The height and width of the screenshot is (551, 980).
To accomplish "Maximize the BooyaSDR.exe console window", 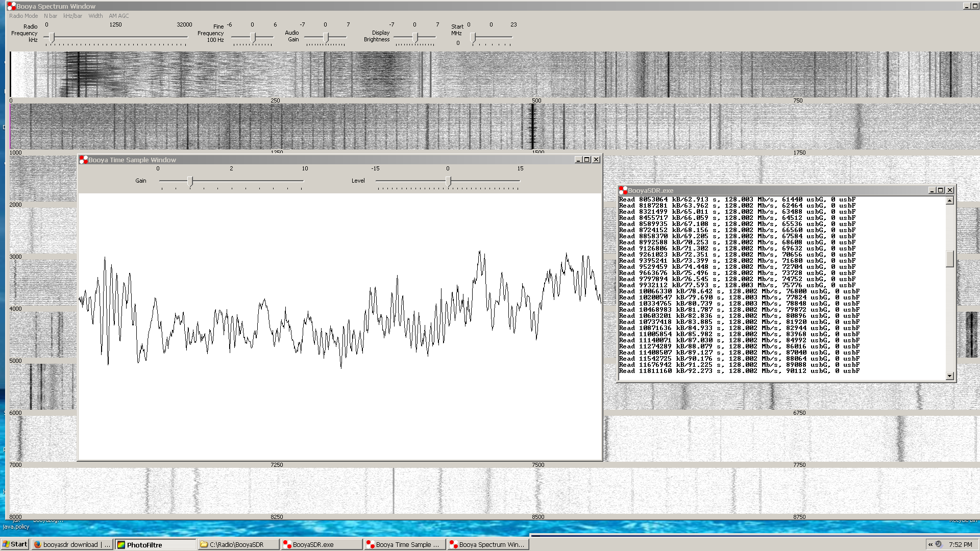I will point(941,190).
